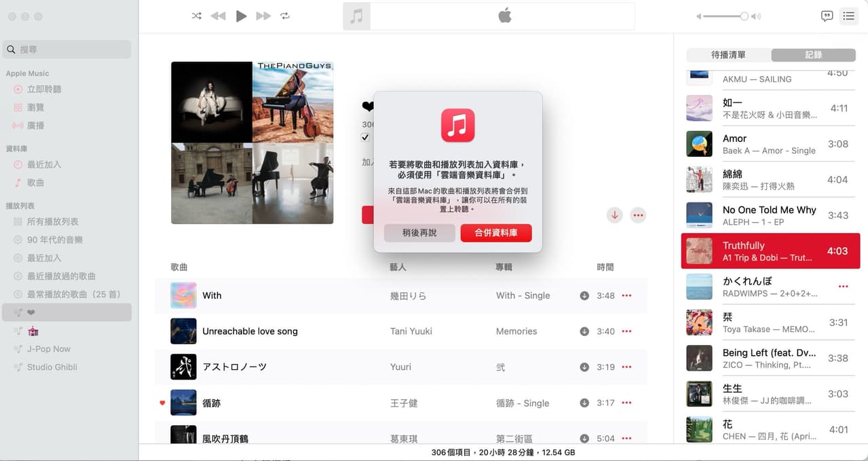
Task: Sort by the 藝人 column header
Action: tap(398, 268)
